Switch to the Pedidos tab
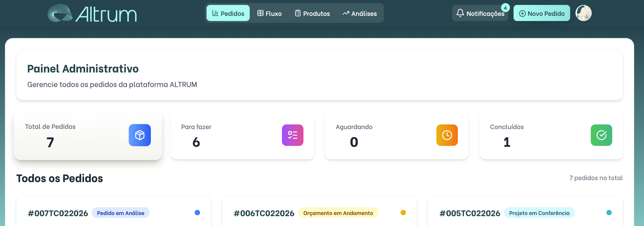 228,13
